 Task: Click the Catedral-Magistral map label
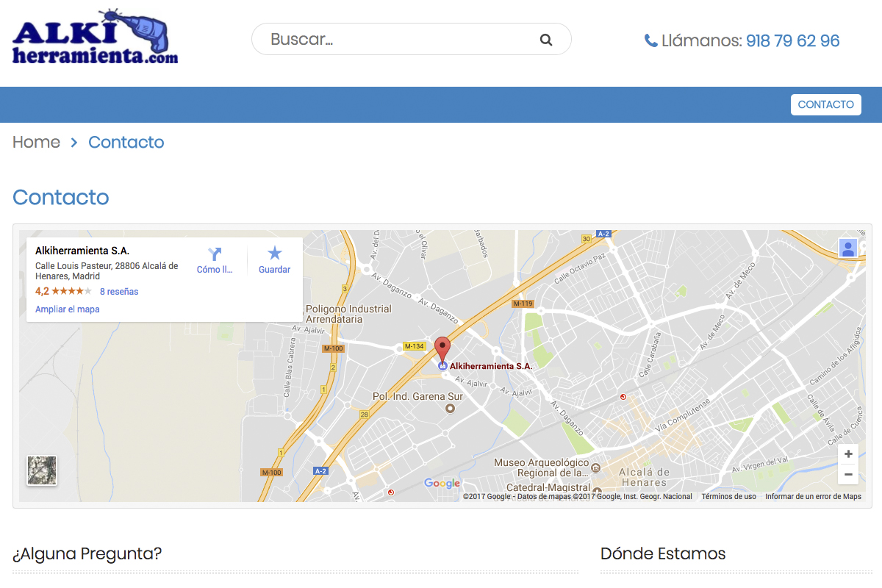pos(548,487)
